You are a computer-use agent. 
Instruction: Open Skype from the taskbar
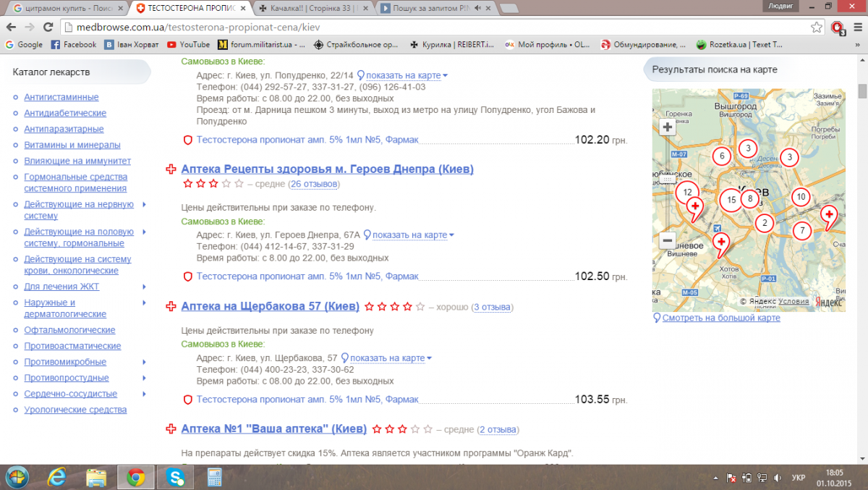[x=174, y=477]
